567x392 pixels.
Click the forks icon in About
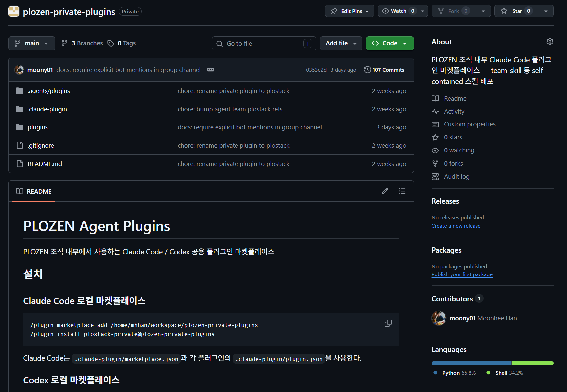tap(435, 163)
